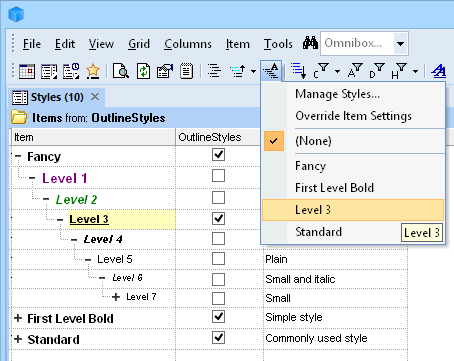Choose Manage Styles... from dropdown menu
Screen dimensions: 454x361
353,94
